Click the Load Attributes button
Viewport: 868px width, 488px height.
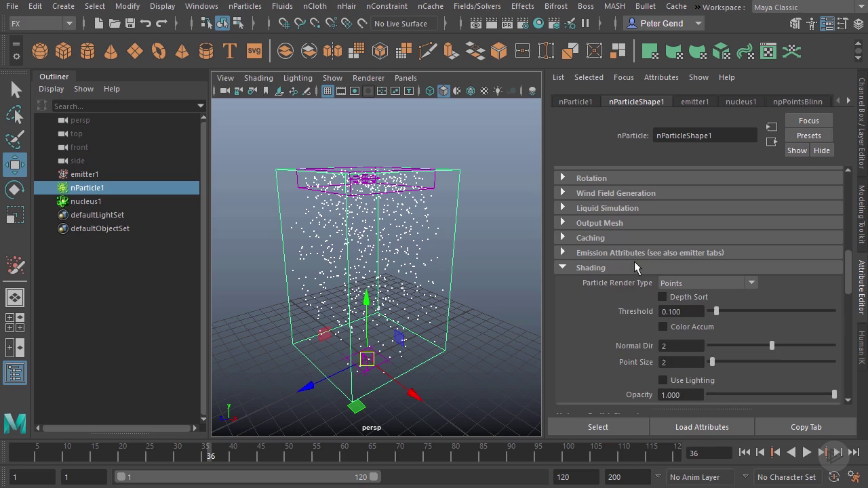pos(702,427)
